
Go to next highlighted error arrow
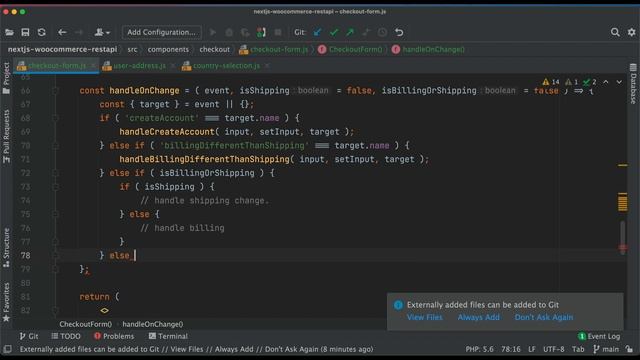pos(619,82)
